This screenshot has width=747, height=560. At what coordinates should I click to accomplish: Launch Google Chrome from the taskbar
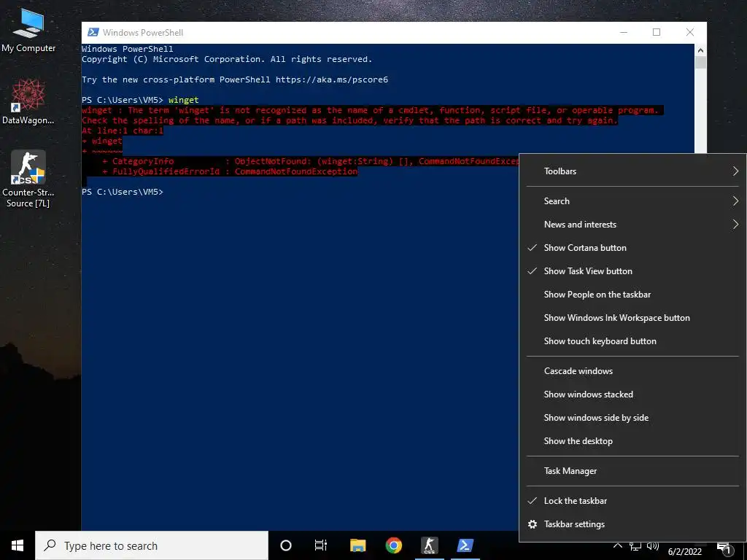(393, 545)
